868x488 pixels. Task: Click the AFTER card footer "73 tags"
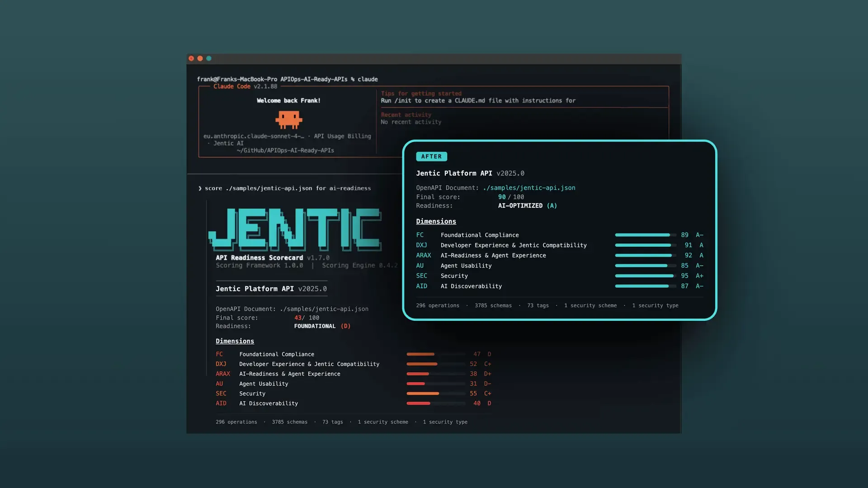click(538, 305)
